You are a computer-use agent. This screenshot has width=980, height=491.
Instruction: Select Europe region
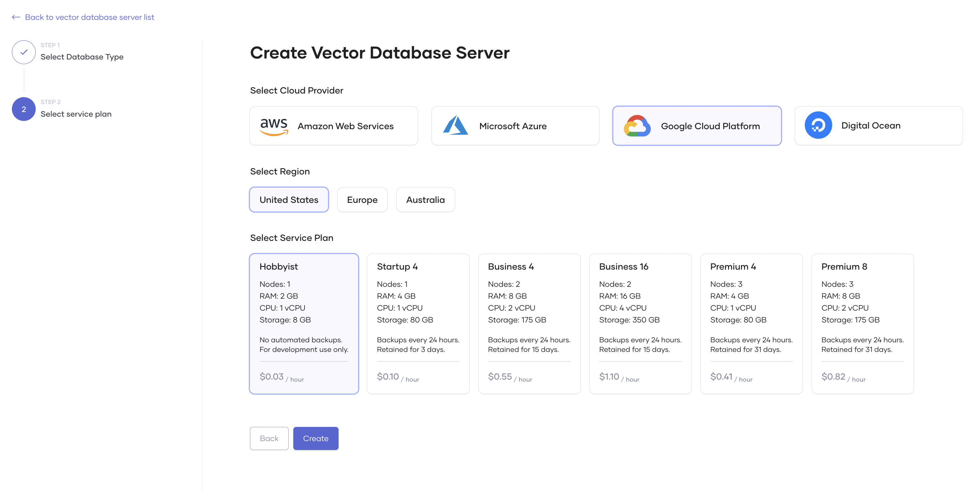click(362, 200)
